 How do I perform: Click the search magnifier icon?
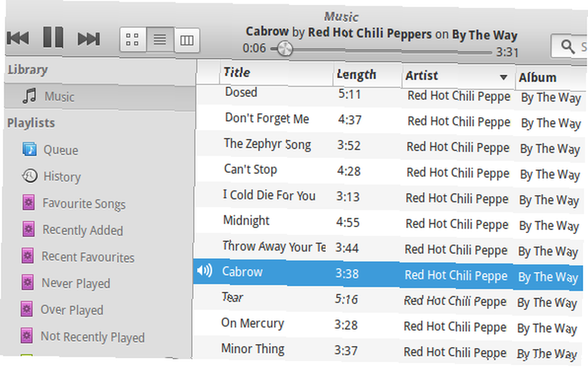pos(567,46)
